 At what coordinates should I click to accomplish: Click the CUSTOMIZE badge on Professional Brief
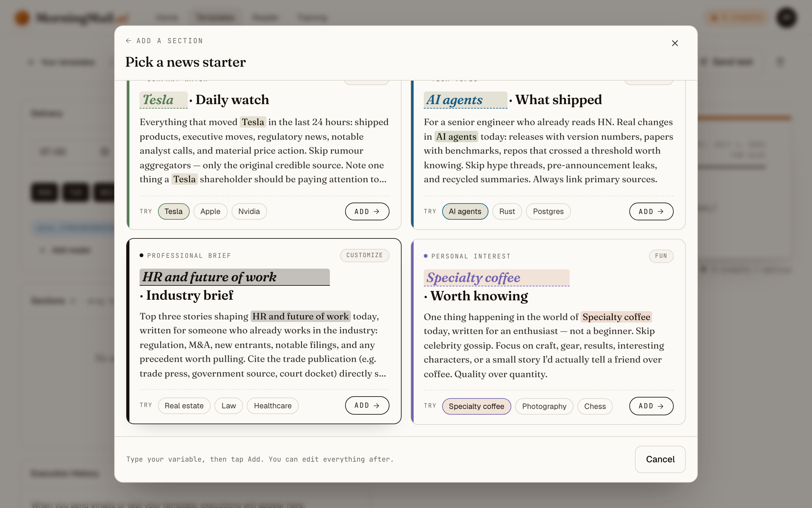coord(365,255)
